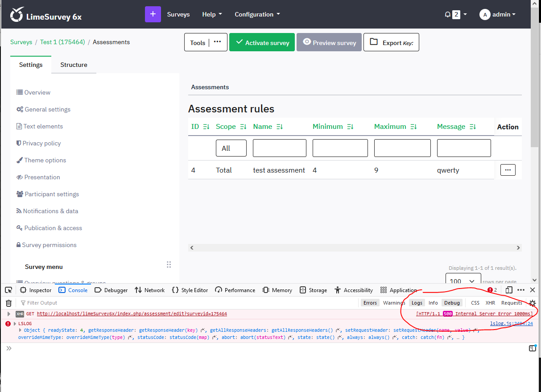Click the purple plus create button
Image resolution: width=541 pixels, height=392 pixels.
(153, 14)
